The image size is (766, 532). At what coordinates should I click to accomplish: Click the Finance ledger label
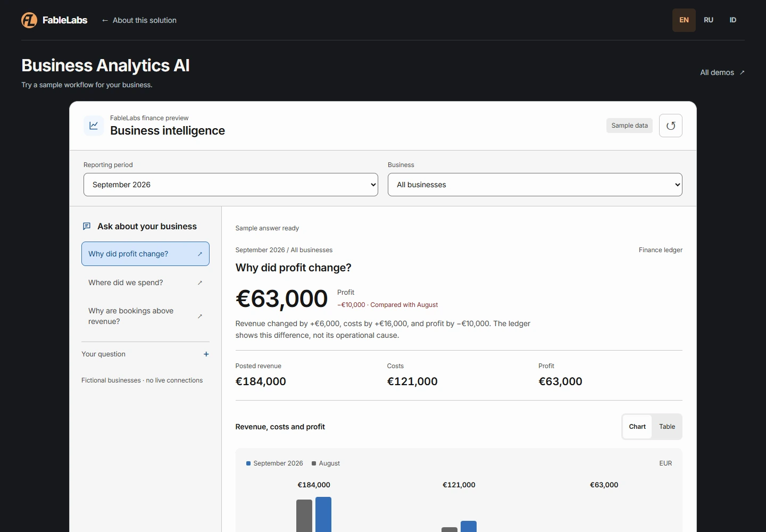661,250
